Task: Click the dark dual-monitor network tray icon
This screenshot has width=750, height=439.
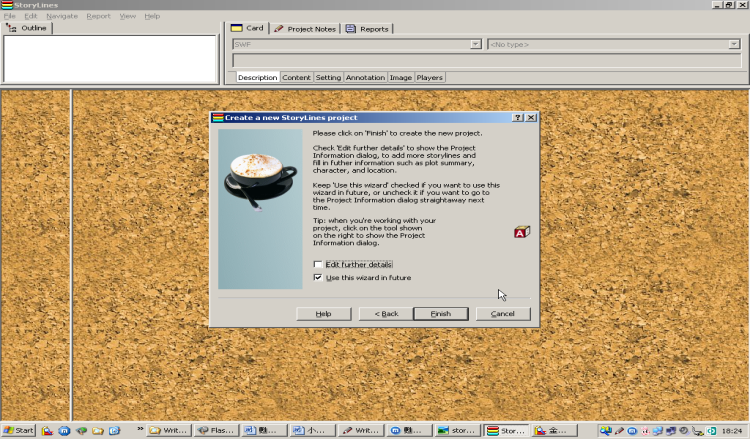Action: pos(671,431)
